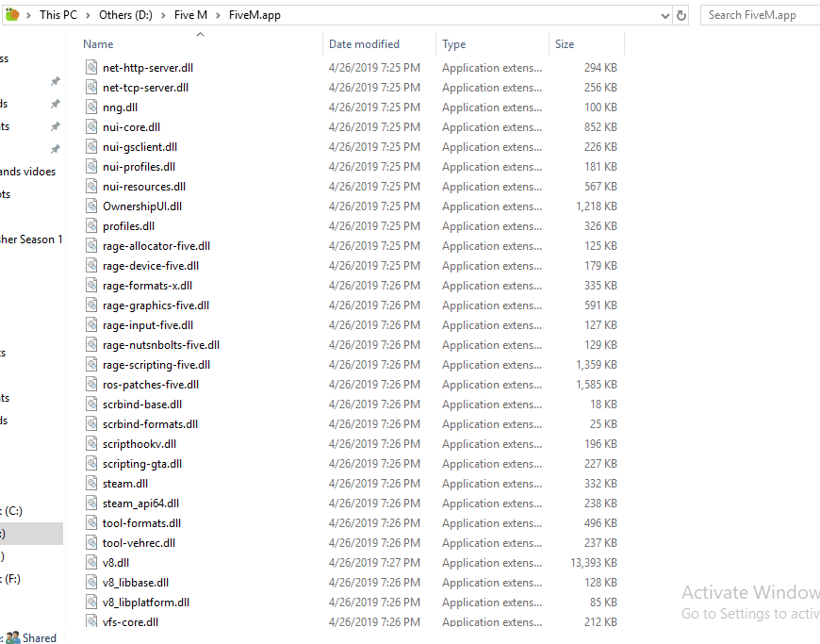Screen dimensions: 820x644
Task: Click the nng.dll file icon
Action: point(91,107)
